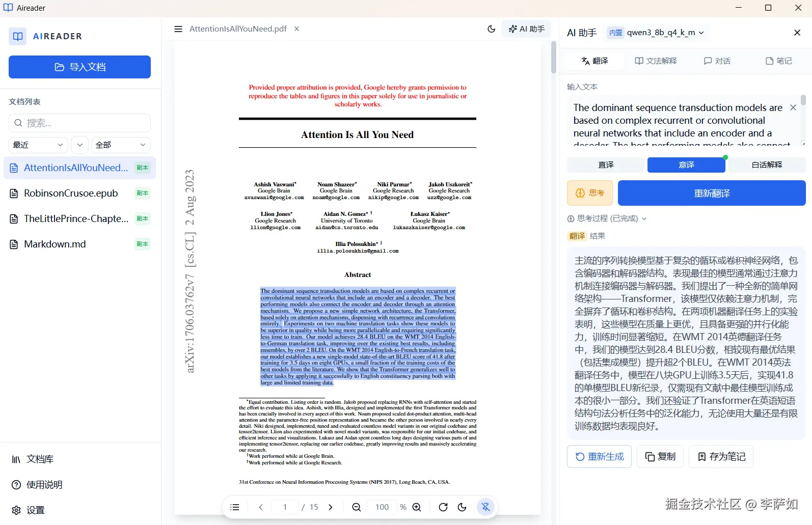The height and width of the screenshot is (525, 812).
Task: Open the 全部 filter dropdown
Action: click(121, 145)
